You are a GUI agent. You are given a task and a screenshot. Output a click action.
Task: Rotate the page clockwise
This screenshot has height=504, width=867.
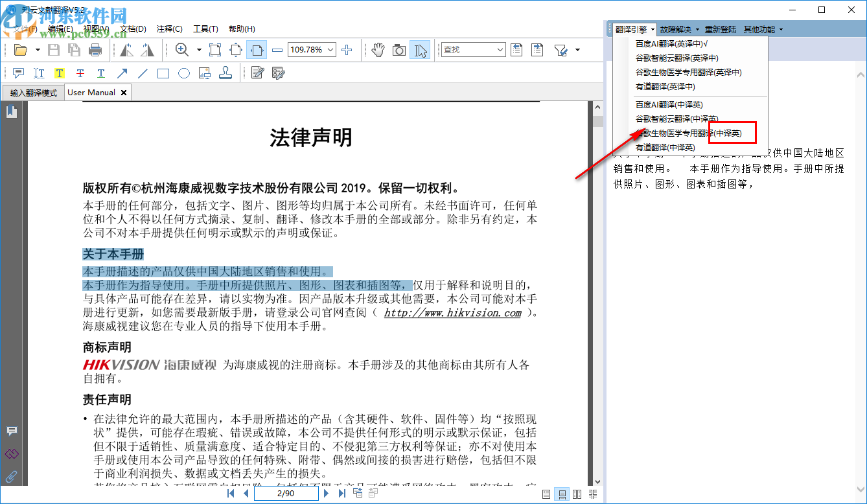pos(148,50)
